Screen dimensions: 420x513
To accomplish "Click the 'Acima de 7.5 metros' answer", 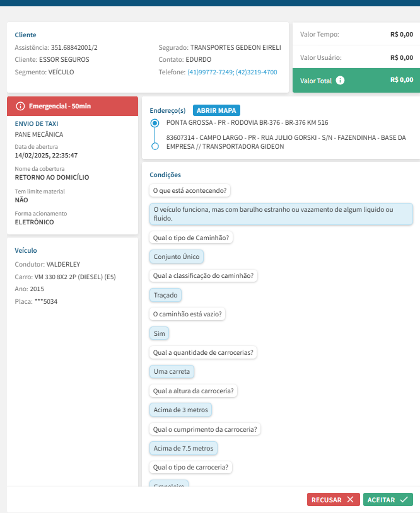I will point(184,448).
